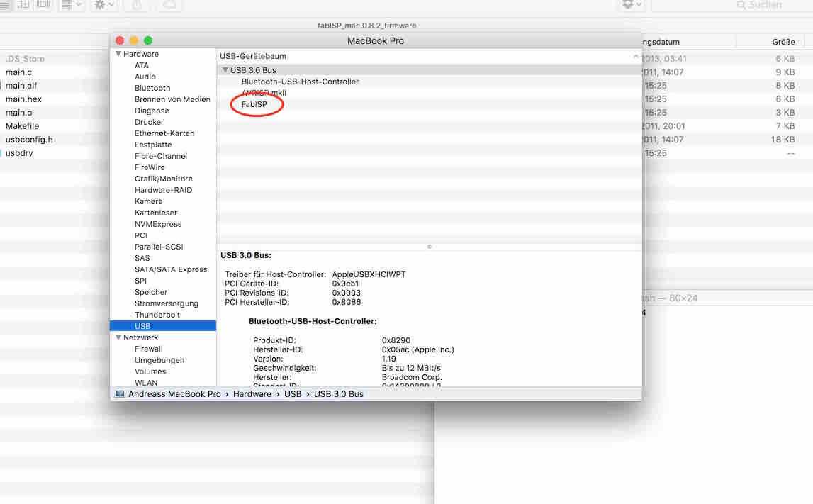Select SPI in the sidebar
The image size is (813, 504).
140,281
